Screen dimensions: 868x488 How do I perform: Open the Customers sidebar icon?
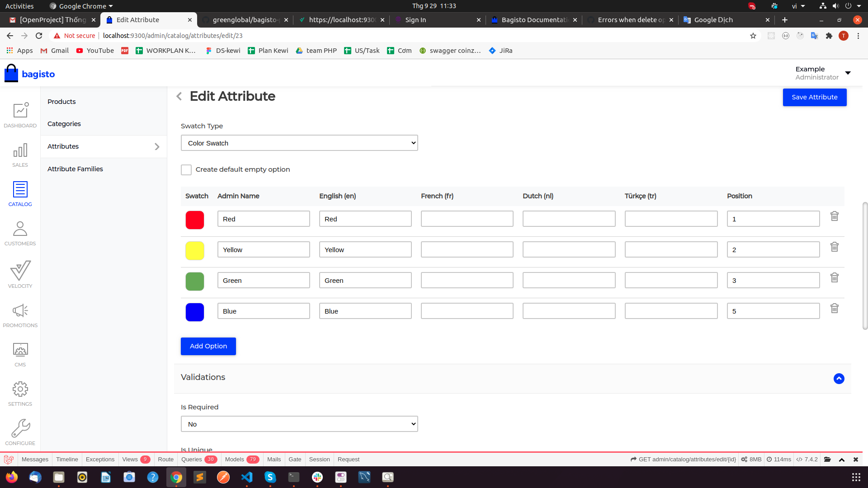point(20,233)
